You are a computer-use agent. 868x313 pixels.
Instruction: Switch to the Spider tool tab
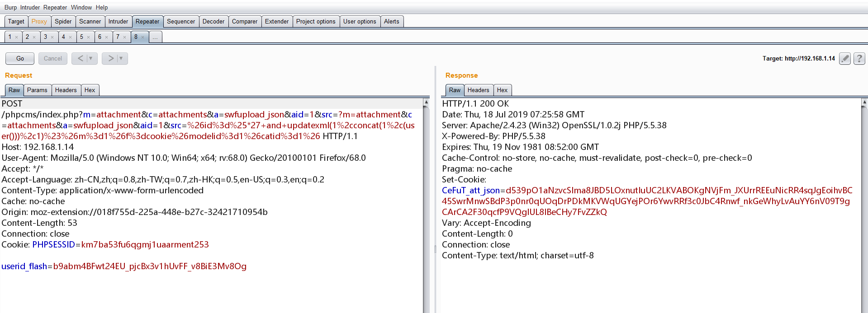pos(63,21)
